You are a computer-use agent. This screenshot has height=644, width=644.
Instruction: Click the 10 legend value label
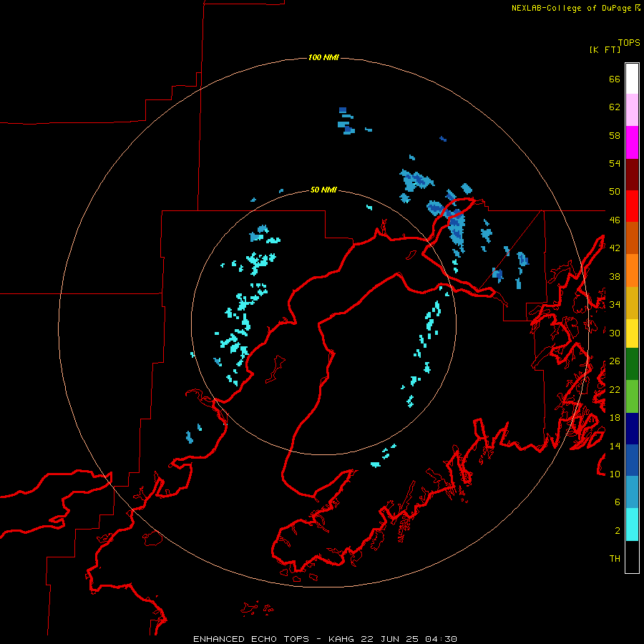click(x=615, y=474)
